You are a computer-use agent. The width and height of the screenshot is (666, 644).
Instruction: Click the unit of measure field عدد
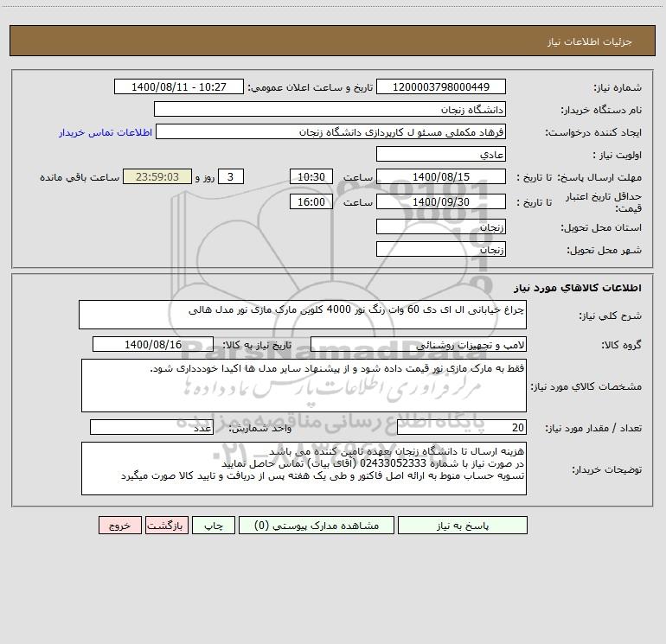pos(151,428)
